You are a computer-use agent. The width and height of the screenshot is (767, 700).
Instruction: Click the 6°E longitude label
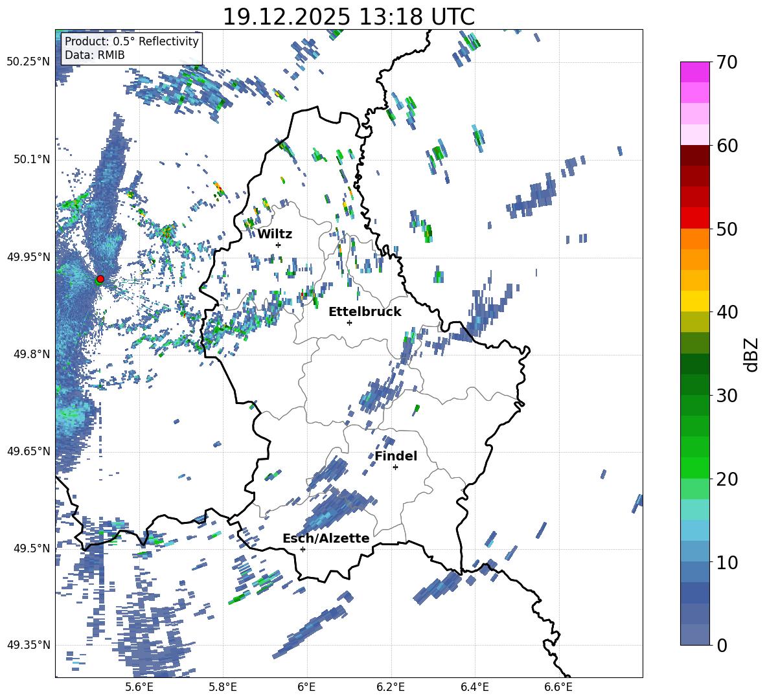pyautogui.click(x=306, y=687)
